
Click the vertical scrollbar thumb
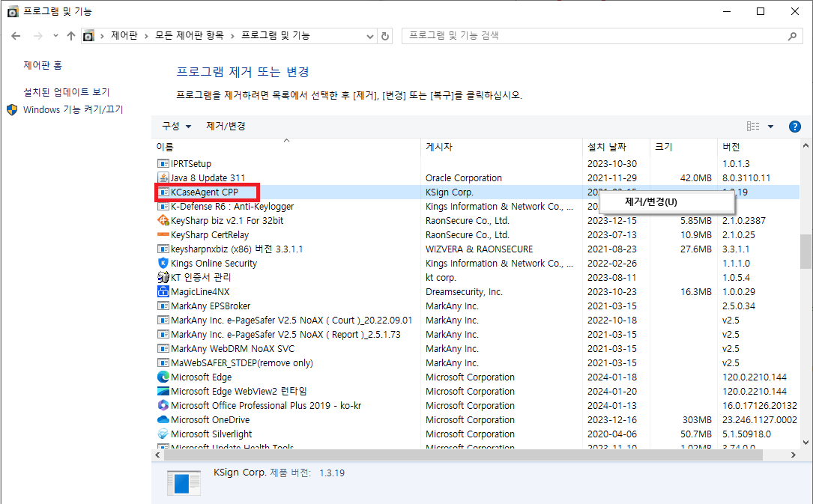(806, 251)
